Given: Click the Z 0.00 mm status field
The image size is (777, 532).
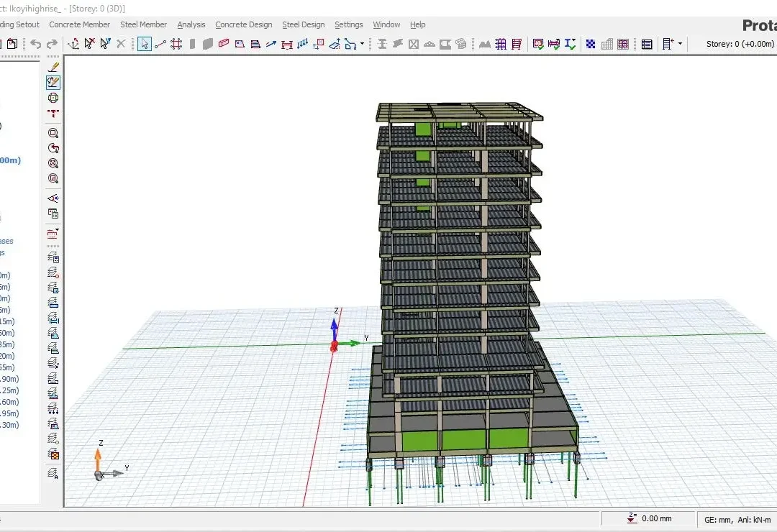Looking at the screenshot, I should pyautogui.click(x=649, y=518).
